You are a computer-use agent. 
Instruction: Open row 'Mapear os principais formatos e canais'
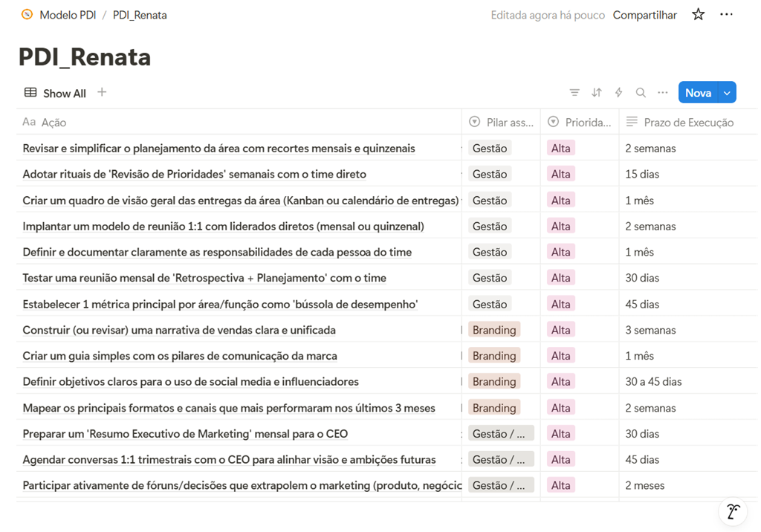pyautogui.click(x=229, y=408)
